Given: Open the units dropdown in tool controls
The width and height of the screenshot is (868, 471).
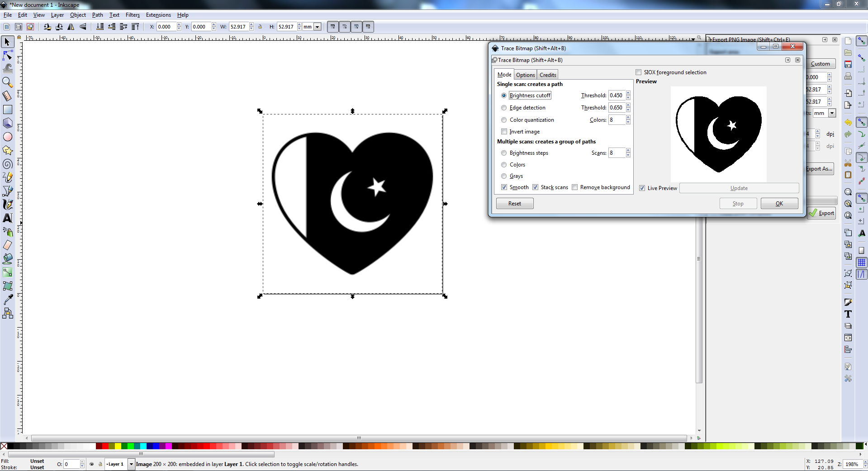Looking at the screenshot, I should (x=318, y=27).
